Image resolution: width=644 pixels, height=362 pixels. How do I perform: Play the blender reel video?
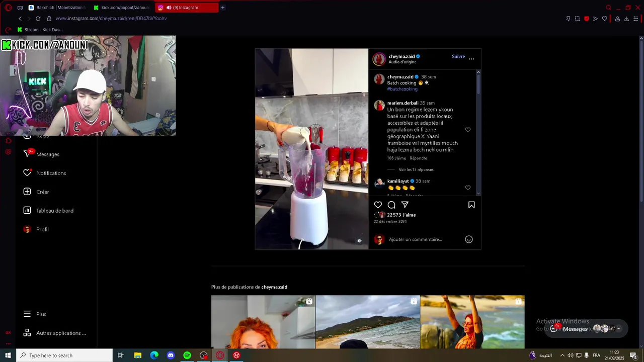coord(312,149)
